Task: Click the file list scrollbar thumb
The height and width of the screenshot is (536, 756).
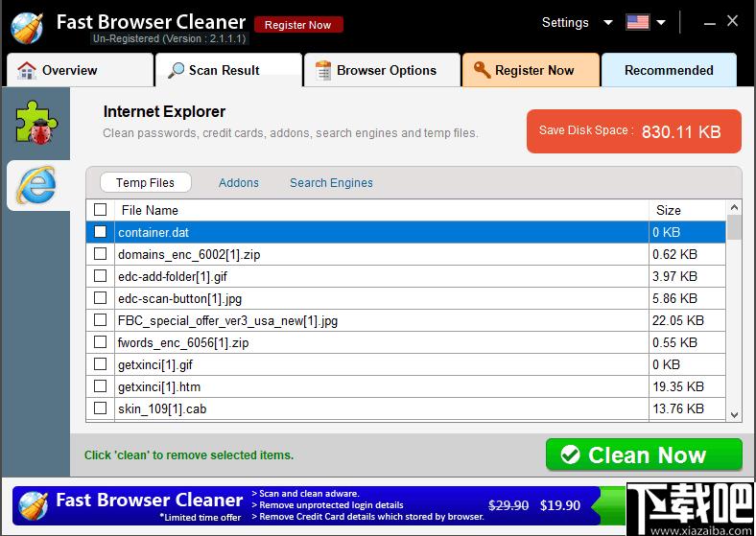Action: click(x=734, y=227)
